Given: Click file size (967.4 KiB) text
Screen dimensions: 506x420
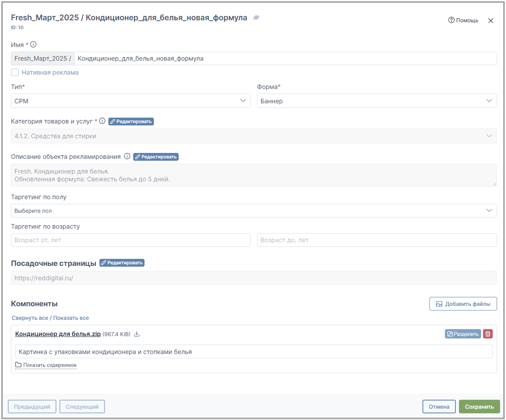Looking at the screenshot, I should coord(116,334).
